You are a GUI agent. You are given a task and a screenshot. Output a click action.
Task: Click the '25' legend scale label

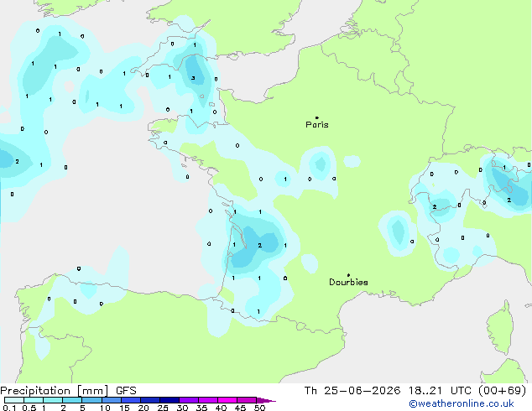[163, 408]
